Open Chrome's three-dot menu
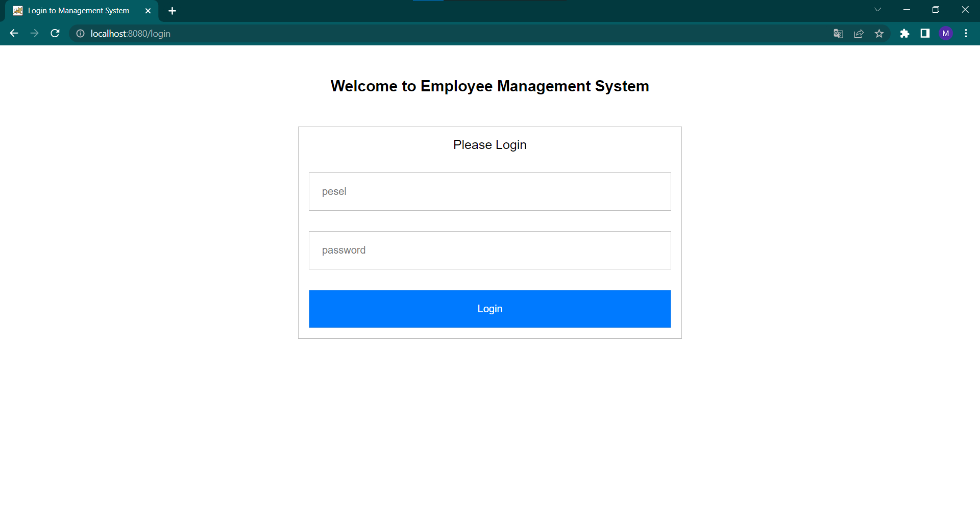 point(966,33)
